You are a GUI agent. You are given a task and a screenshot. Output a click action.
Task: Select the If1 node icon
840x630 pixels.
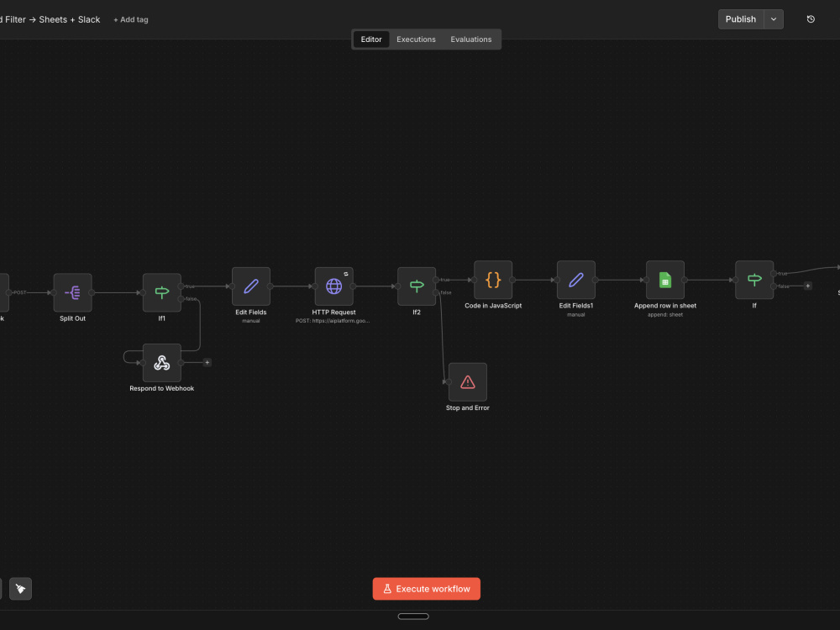162,292
